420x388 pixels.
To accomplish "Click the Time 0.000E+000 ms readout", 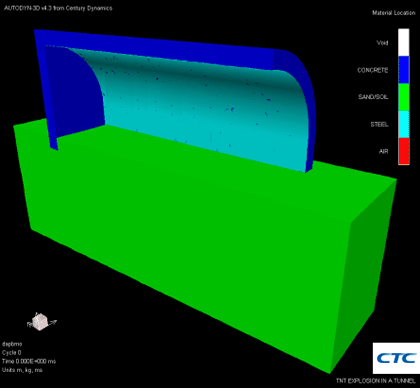I will [29, 361].
